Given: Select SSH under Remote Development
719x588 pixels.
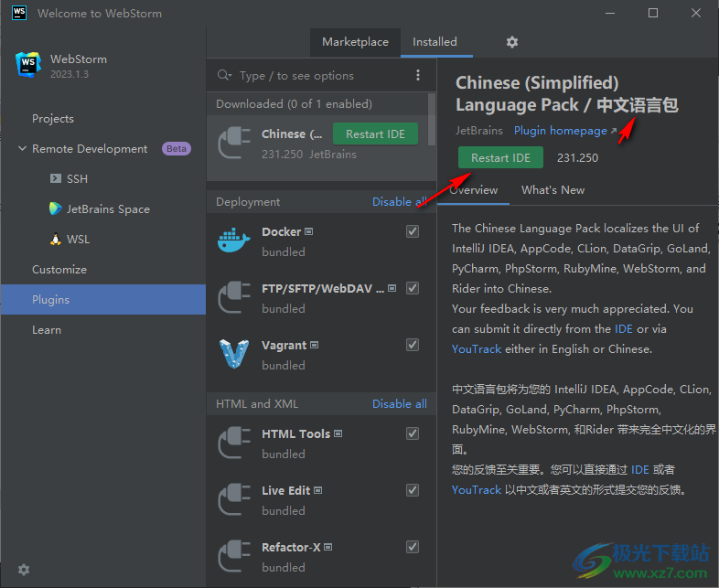Looking at the screenshot, I should [x=77, y=178].
